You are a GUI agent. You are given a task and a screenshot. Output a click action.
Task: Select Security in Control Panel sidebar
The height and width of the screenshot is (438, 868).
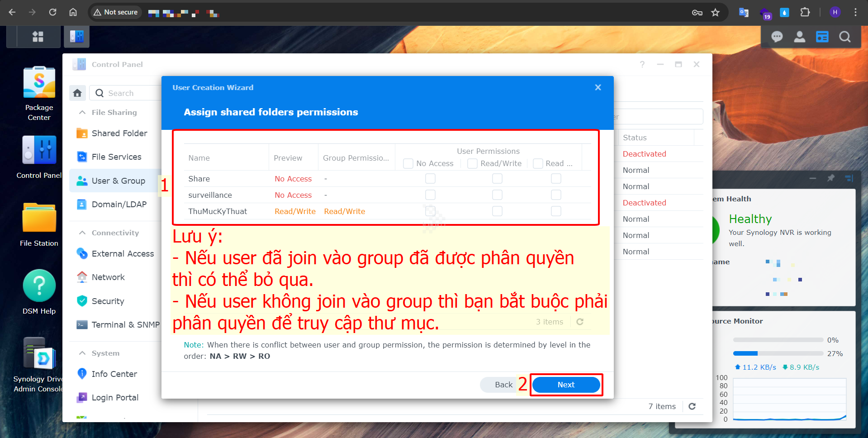[x=108, y=301]
